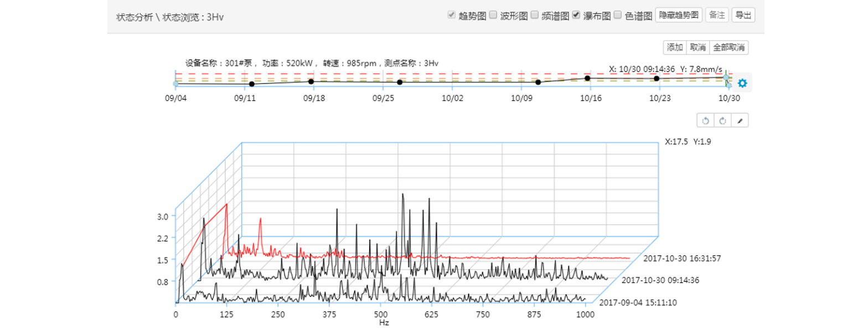The height and width of the screenshot is (329, 868).
Task: Click rotate counterclockwise icon above waterfall
Action: (x=705, y=121)
